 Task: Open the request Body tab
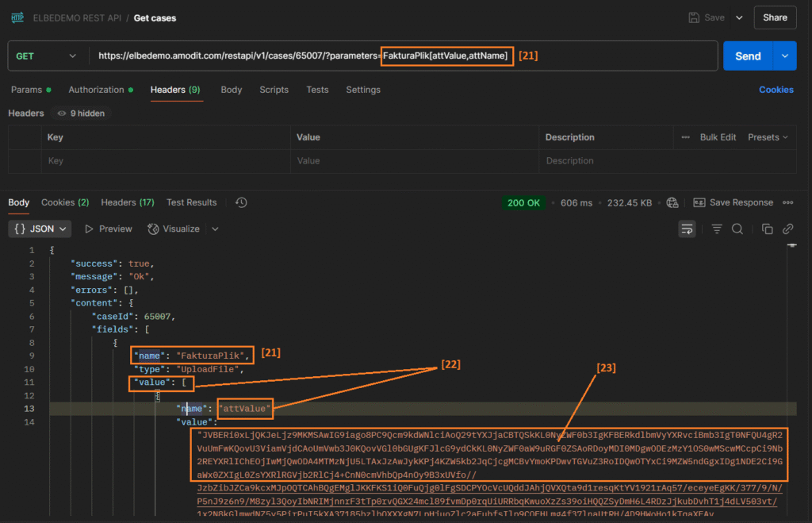click(x=231, y=90)
